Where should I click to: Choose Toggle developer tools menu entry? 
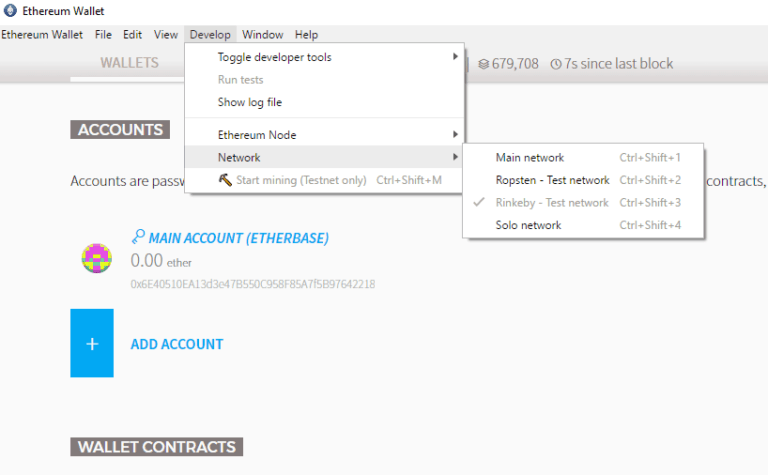coord(324,57)
